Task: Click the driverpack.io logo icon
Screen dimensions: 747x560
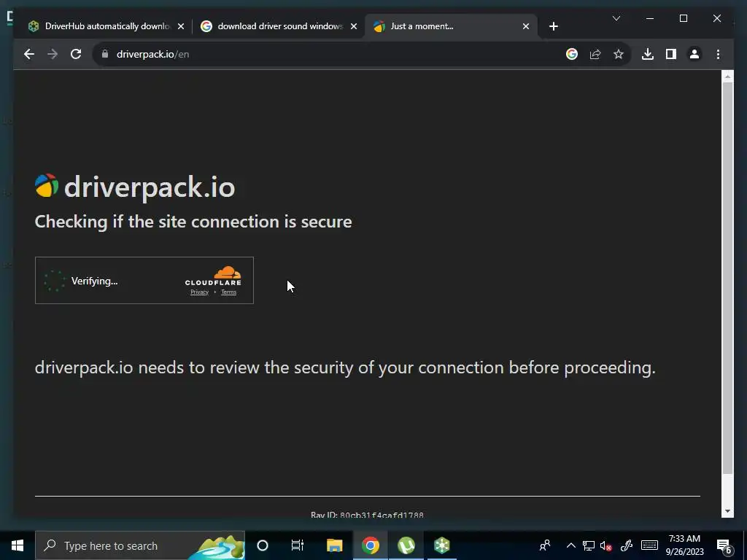Action: 47,186
